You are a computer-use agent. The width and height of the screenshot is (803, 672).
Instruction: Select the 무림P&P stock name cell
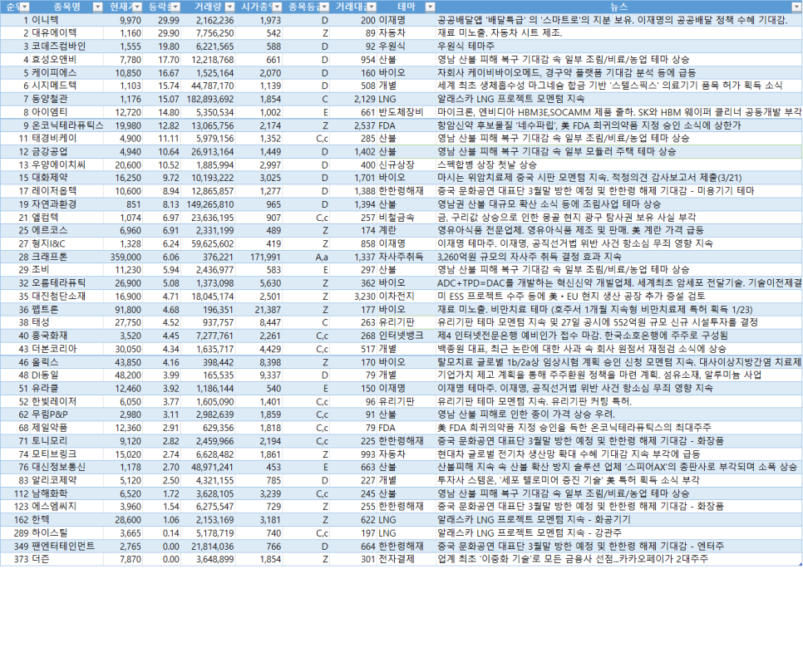click(67, 414)
